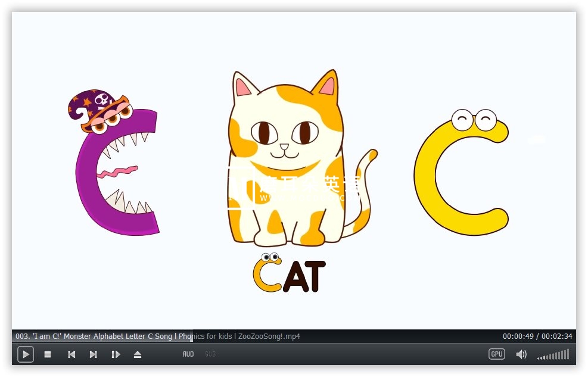This screenshot has width=588, height=377.
Task: Toggle GPU hardware acceleration
Action: (x=496, y=354)
